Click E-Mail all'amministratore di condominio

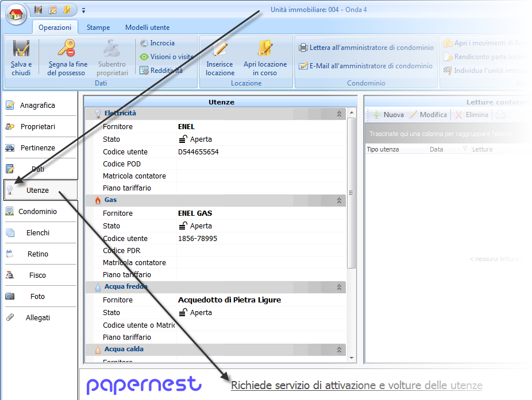click(x=365, y=66)
